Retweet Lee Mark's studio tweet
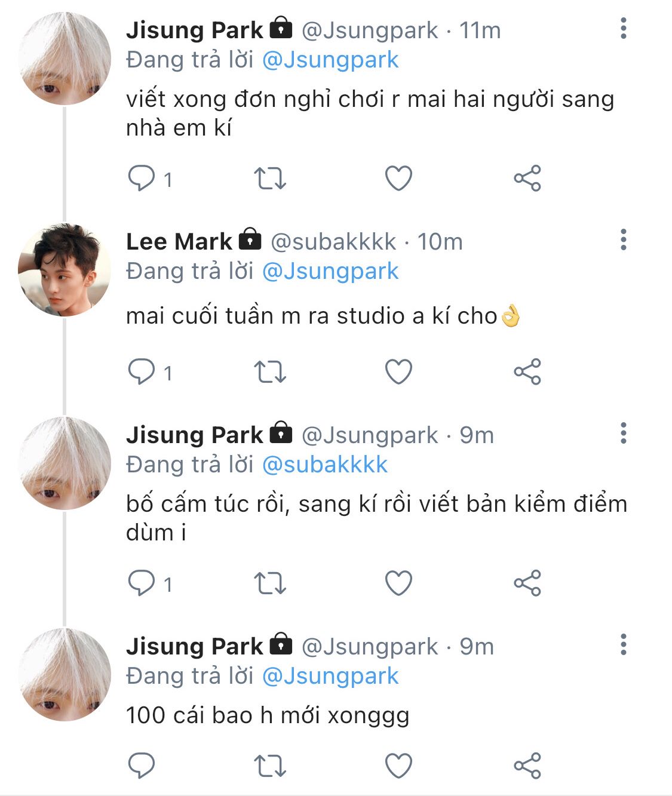This screenshot has height=796, width=672. click(270, 371)
